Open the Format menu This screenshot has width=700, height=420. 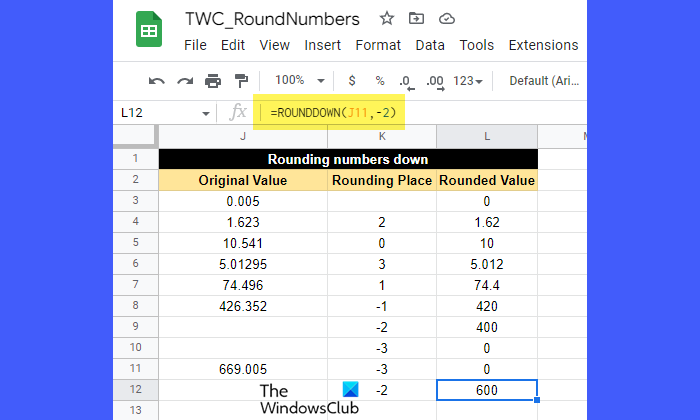point(378,45)
